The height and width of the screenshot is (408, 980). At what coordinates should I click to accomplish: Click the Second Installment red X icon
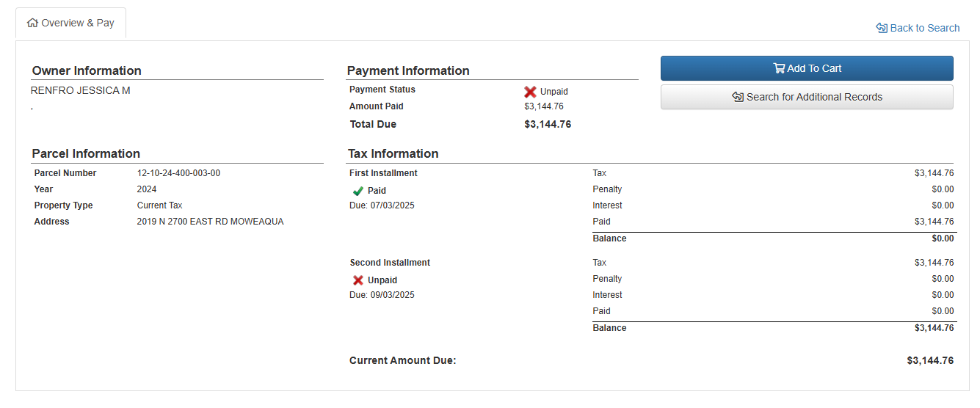pos(358,280)
